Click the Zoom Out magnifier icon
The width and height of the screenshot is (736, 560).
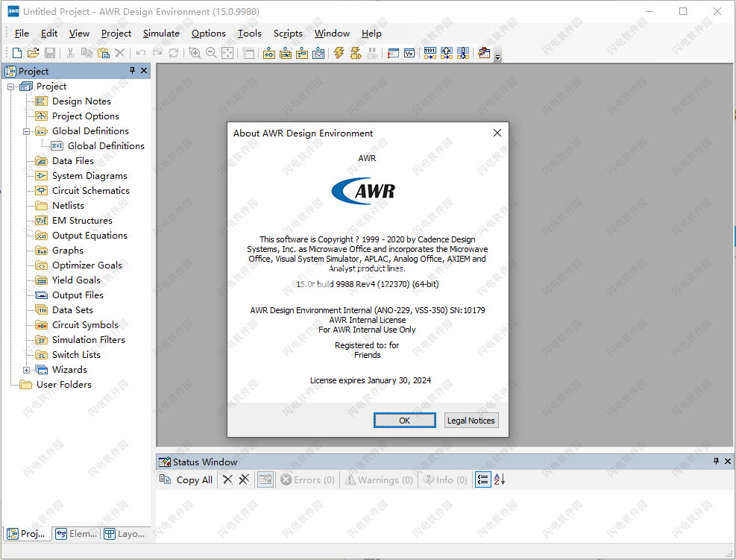point(211,53)
